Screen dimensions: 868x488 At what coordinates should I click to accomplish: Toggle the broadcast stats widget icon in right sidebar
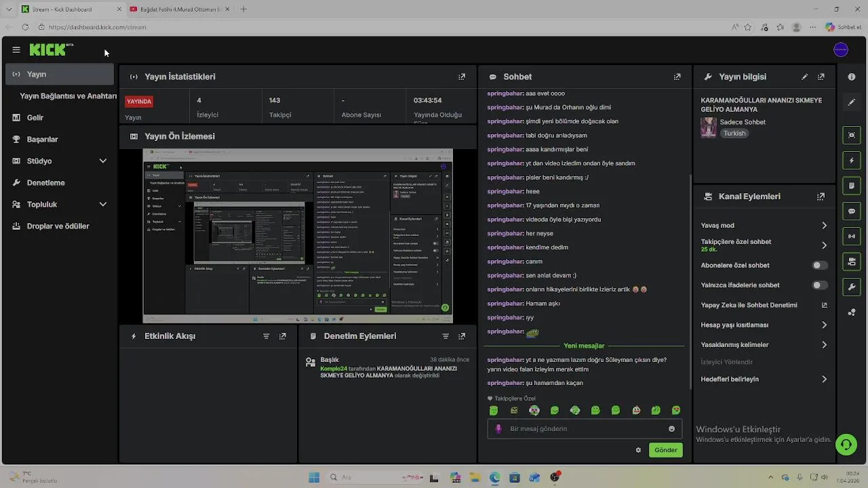click(x=852, y=237)
